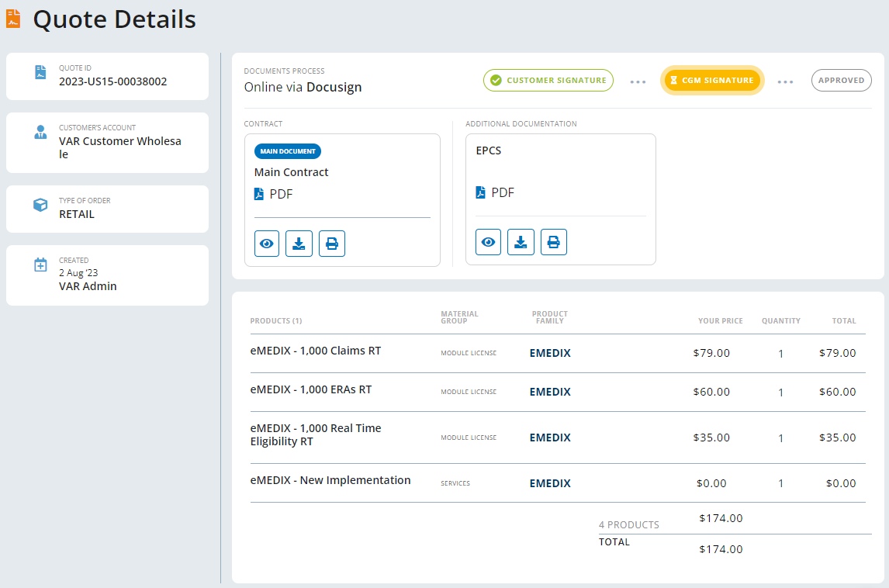View the EPCS document with eye icon
Viewport: 889px width, 588px height.
point(489,242)
